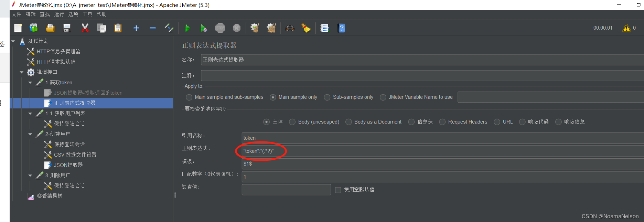This screenshot has height=222, width=644.
Task: Expand all nodes with plus icon
Action: click(x=136, y=28)
